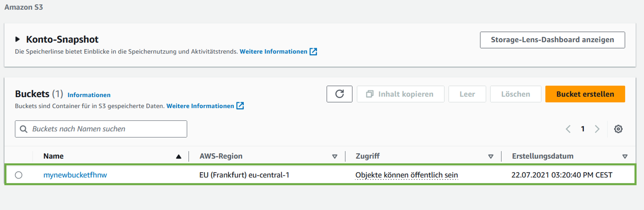Screen dimensions: 644x210
Task: Sort by Zugriff column arrow
Action: [490, 156]
